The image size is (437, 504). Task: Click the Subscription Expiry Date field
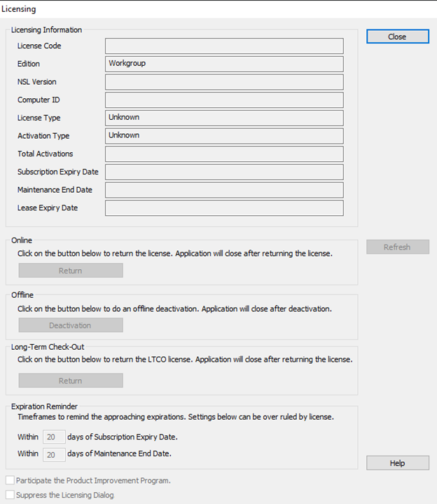(224, 172)
